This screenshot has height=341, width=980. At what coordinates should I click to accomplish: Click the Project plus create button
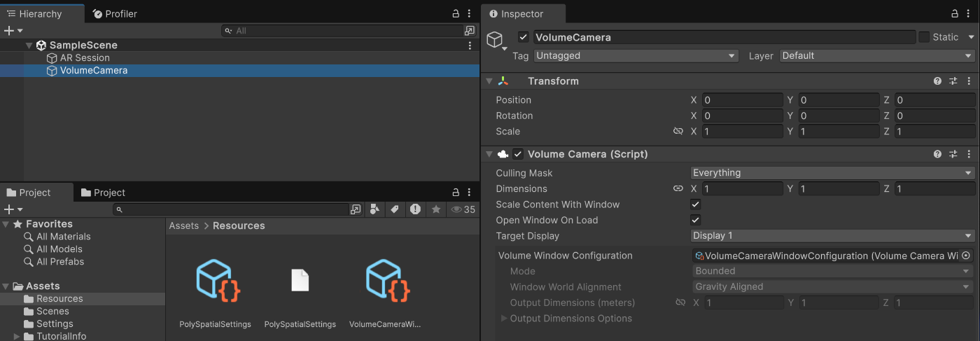coord(13,209)
